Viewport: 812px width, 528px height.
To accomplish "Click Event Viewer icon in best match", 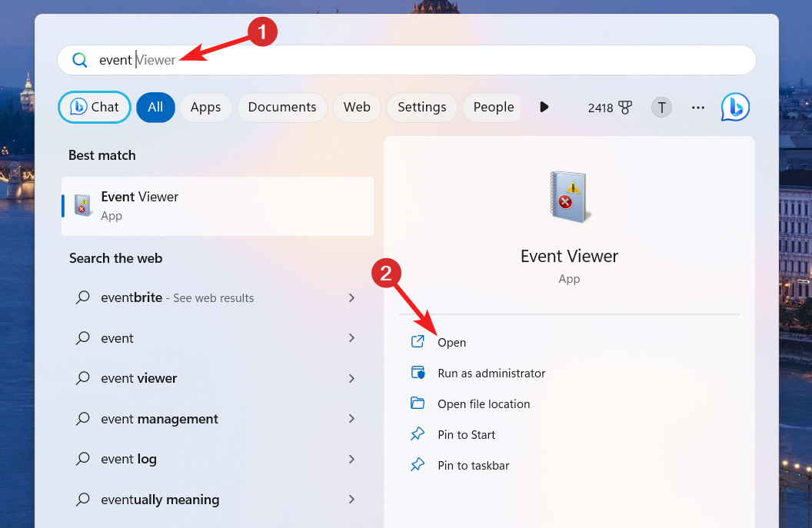I will click(x=82, y=205).
